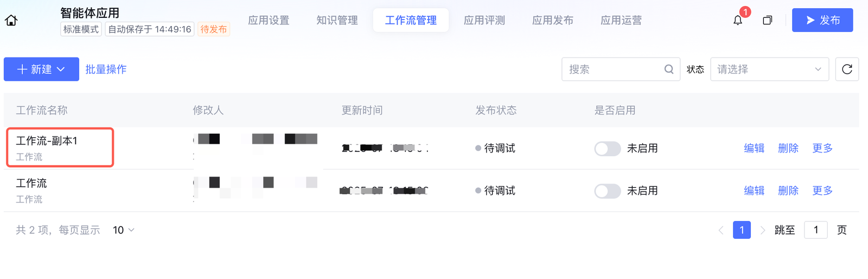Expand the 新建 dropdown button
This screenshot has height=279, width=868.
[41, 69]
